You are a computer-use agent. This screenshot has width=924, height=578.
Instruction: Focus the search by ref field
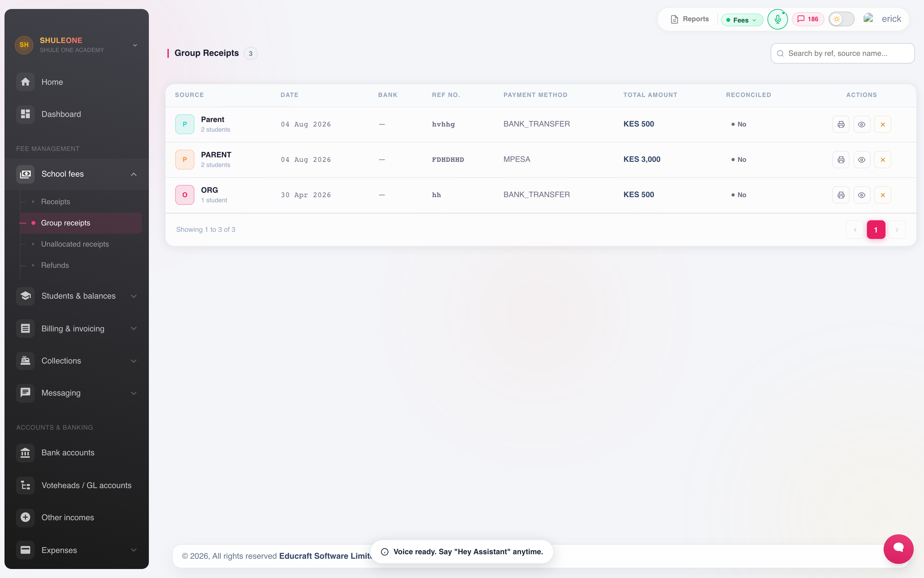[x=842, y=53]
